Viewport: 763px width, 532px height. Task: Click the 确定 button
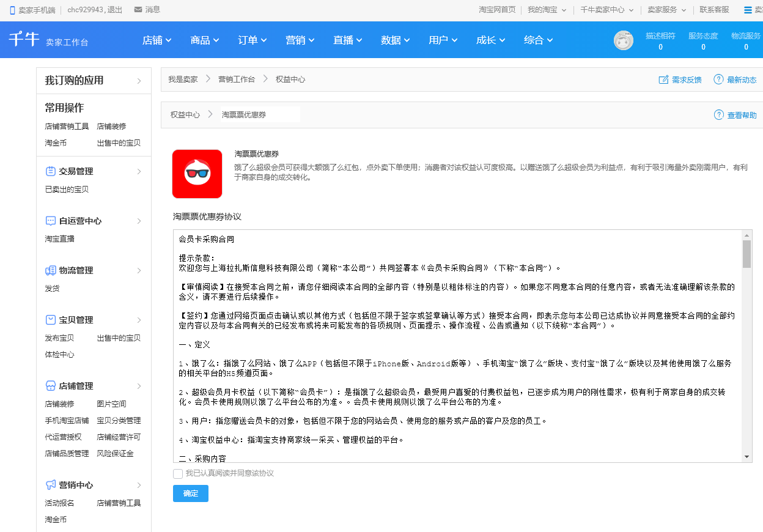coord(191,493)
